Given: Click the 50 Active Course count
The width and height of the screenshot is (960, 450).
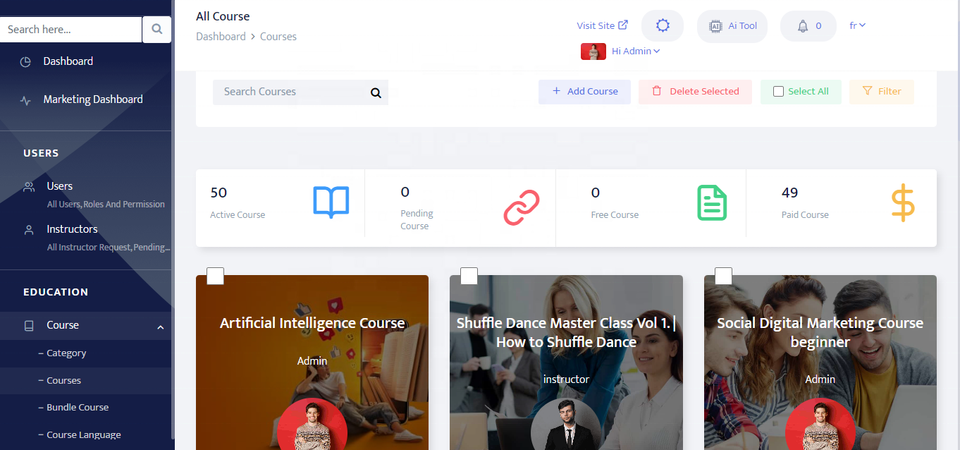Looking at the screenshot, I should [x=219, y=193].
